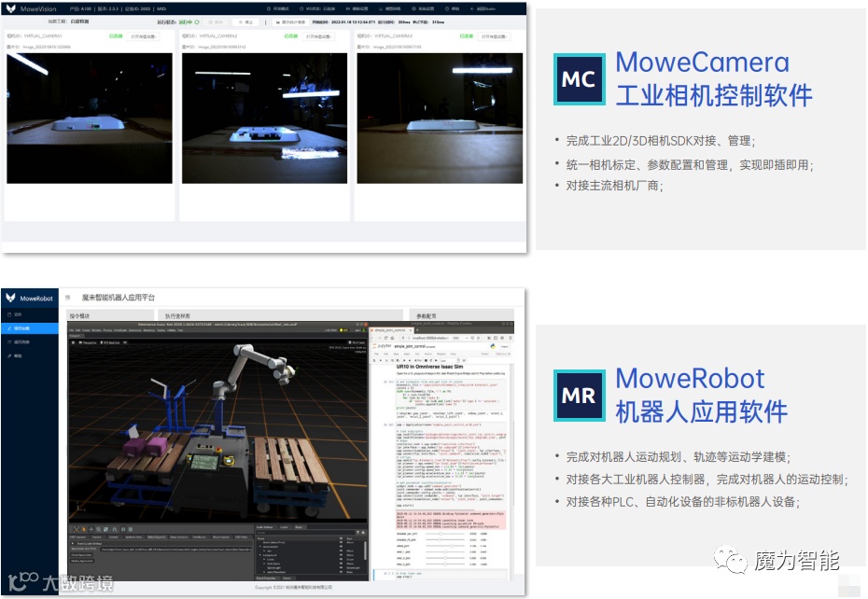Select the move tool below viewport
The width and height of the screenshot is (868, 599).
tap(91, 529)
